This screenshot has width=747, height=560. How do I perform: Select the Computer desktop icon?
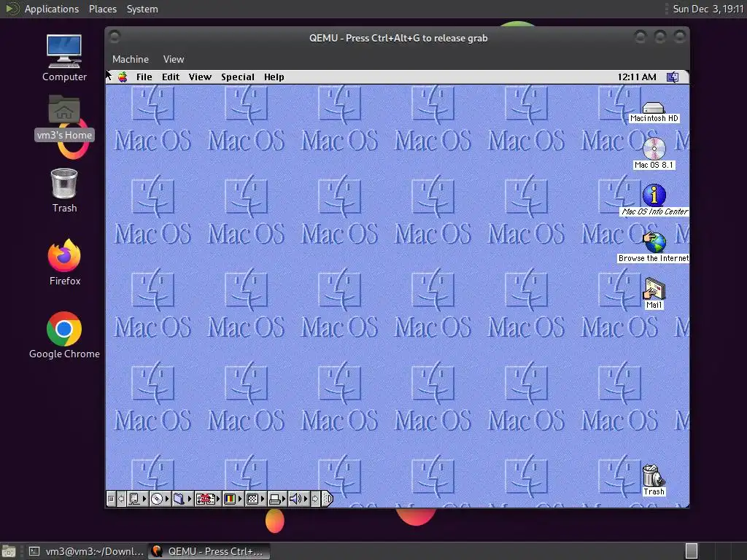click(x=64, y=58)
